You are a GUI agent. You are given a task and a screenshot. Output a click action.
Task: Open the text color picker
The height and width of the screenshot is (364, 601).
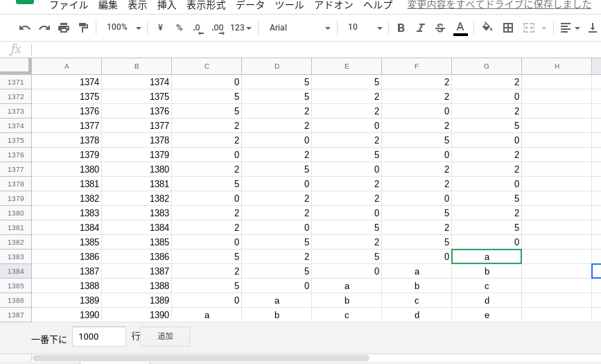pos(460,28)
